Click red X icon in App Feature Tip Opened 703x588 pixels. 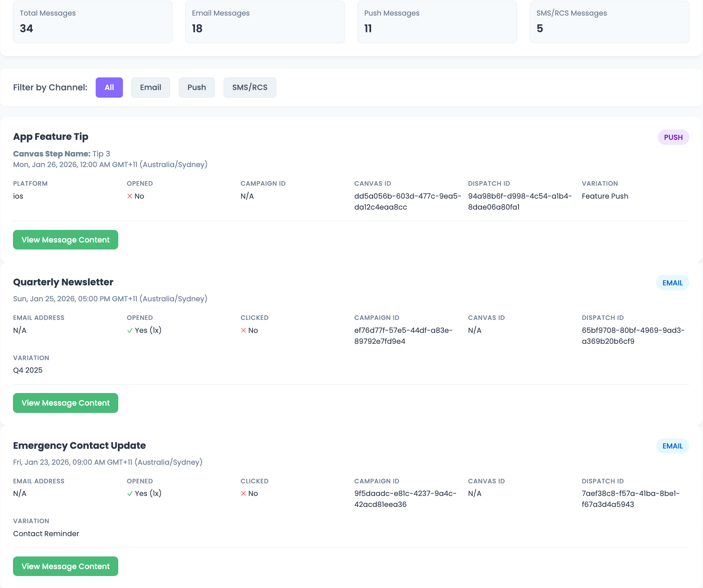(x=130, y=196)
